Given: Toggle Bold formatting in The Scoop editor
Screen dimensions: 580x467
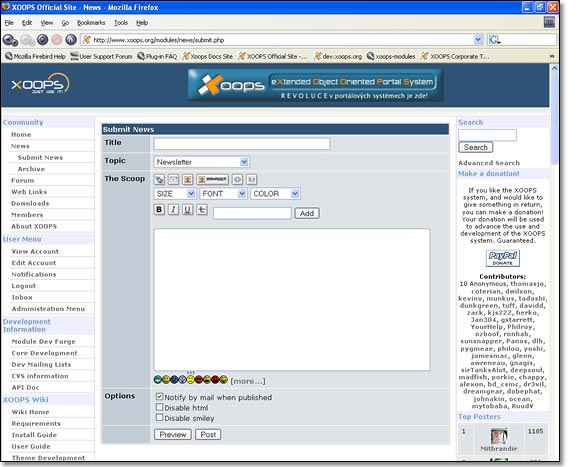Looking at the screenshot, I should click(x=159, y=210).
